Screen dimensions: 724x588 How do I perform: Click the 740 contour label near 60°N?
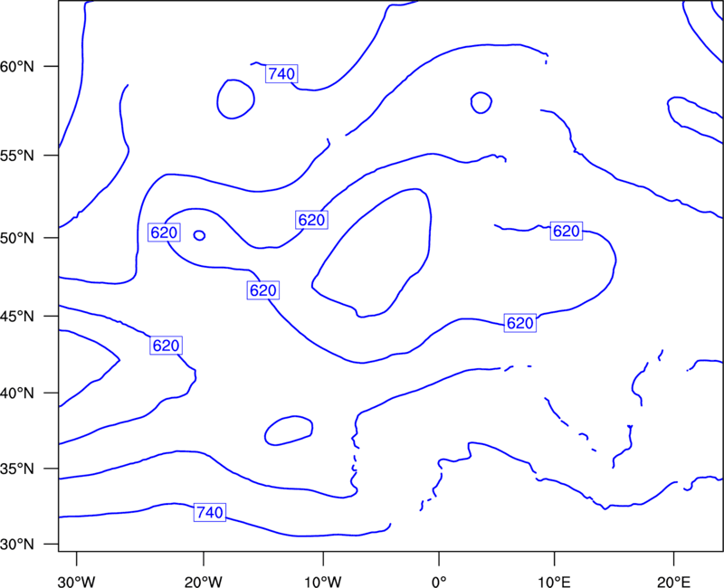281,74
